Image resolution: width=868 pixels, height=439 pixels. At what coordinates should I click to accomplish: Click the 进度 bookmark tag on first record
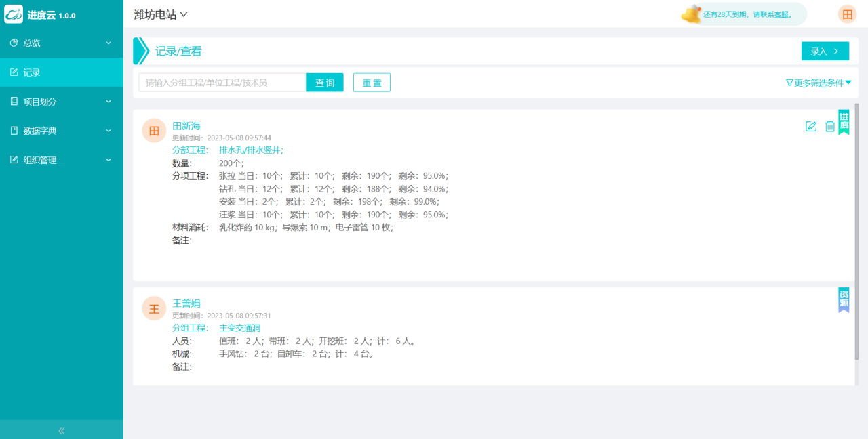844,121
